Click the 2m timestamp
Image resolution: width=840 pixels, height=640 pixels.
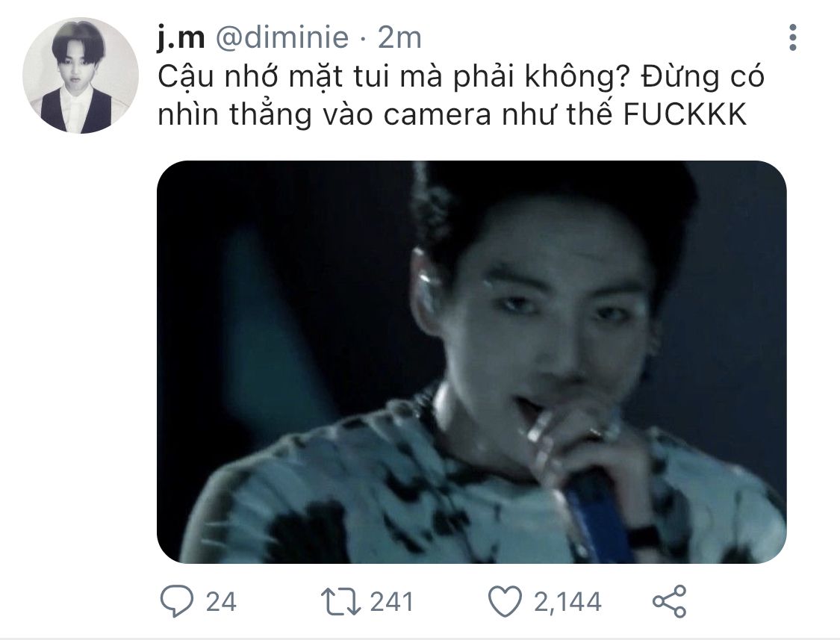click(x=399, y=37)
